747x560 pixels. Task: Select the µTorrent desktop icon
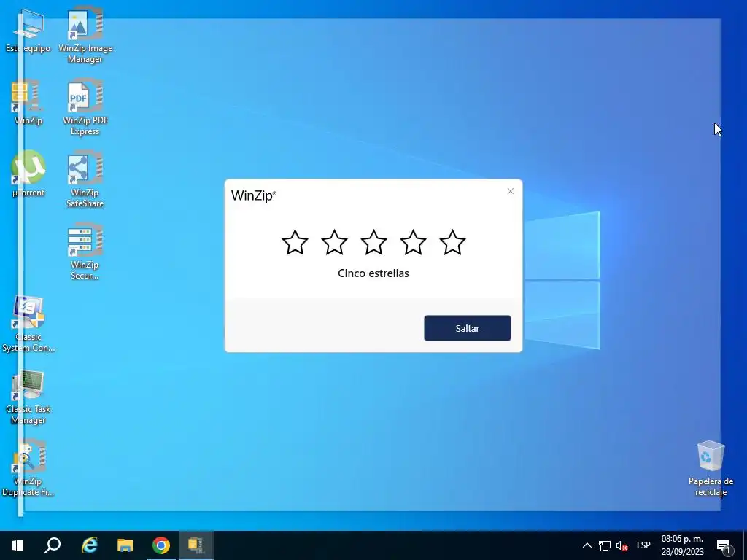28,174
